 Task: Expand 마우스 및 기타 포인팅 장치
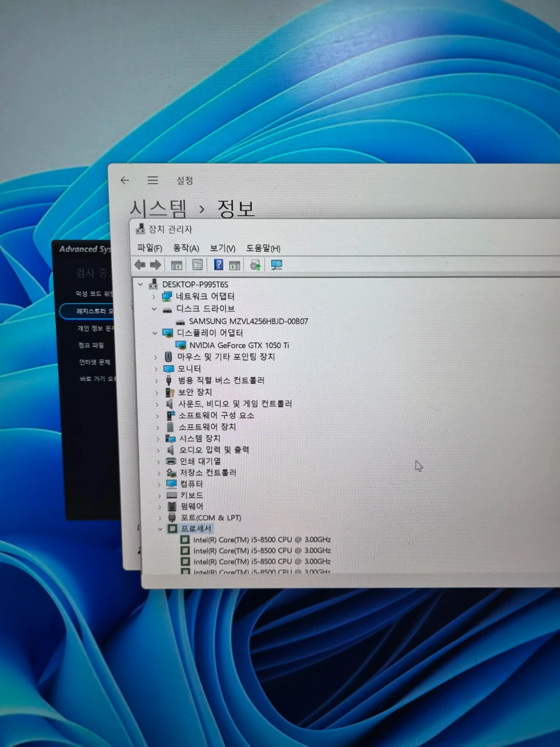point(156,357)
